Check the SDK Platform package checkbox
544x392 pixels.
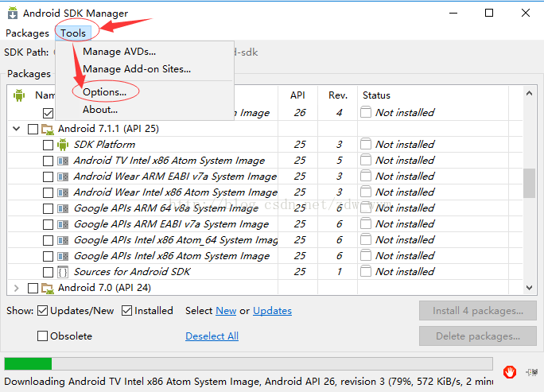tap(49, 145)
